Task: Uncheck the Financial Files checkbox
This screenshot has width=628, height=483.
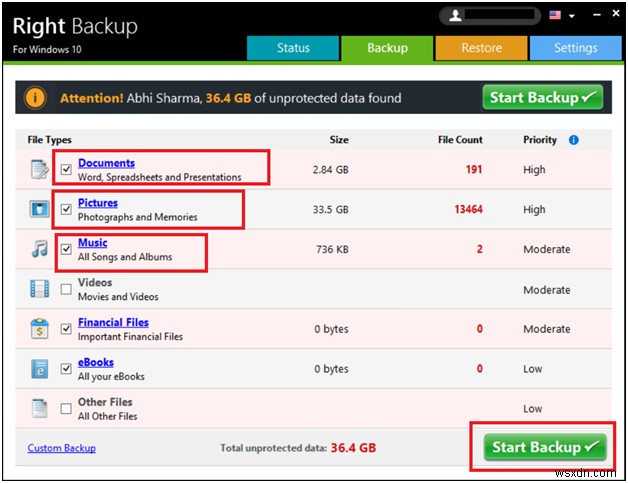Action: (66, 329)
